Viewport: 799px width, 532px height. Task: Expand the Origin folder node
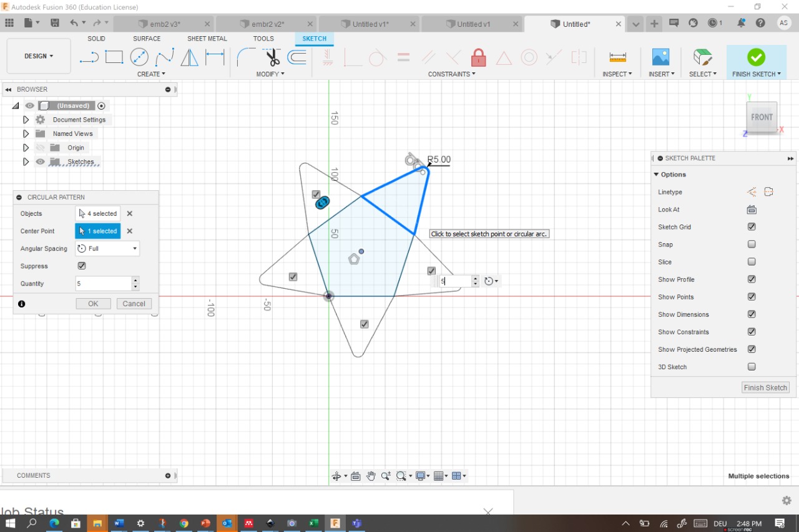tap(26, 148)
